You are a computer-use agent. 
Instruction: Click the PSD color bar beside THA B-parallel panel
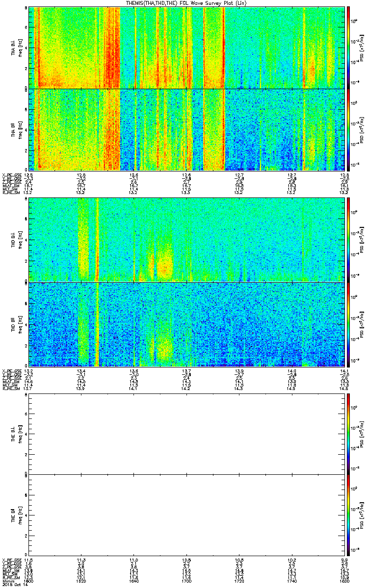(x=348, y=129)
